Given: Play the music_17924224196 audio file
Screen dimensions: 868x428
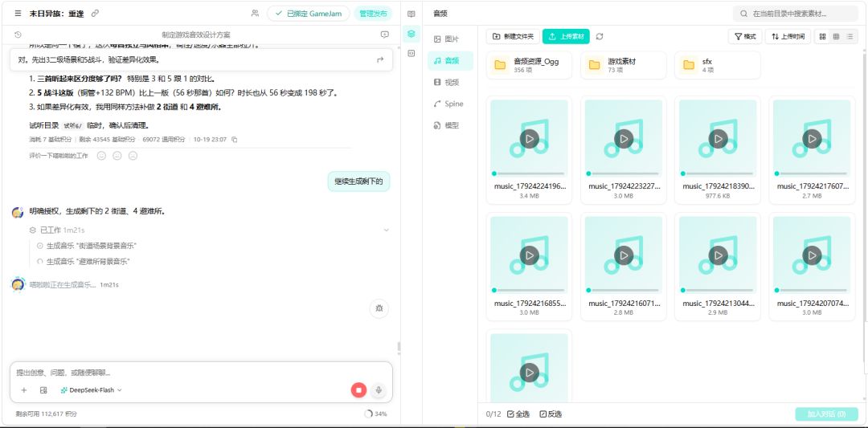Looking at the screenshot, I should pos(529,139).
